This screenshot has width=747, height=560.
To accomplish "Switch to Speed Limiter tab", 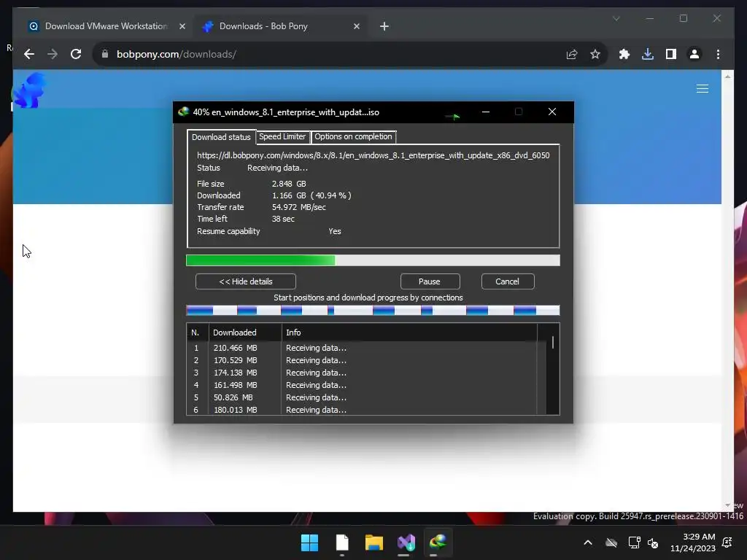I will point(282,136).
